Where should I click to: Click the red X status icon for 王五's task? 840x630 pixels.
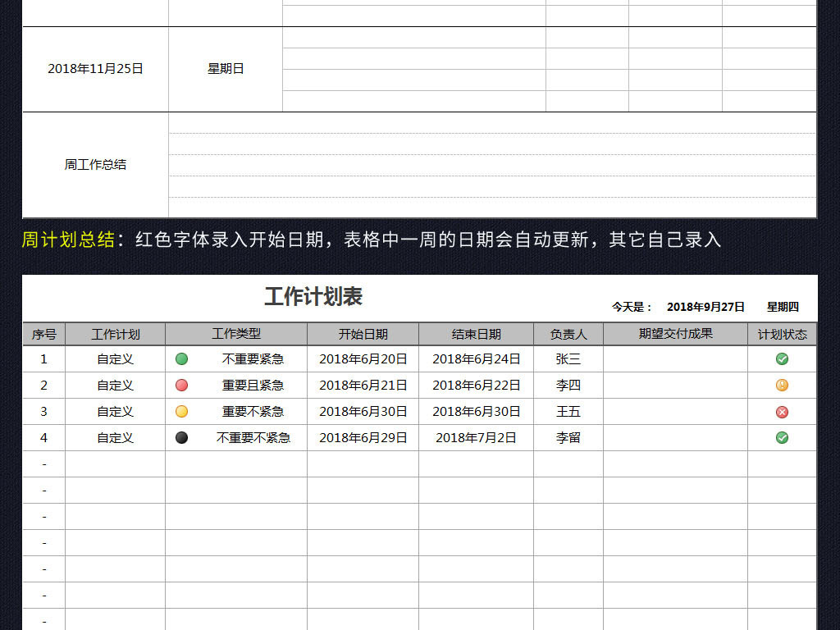click(782, 411)
